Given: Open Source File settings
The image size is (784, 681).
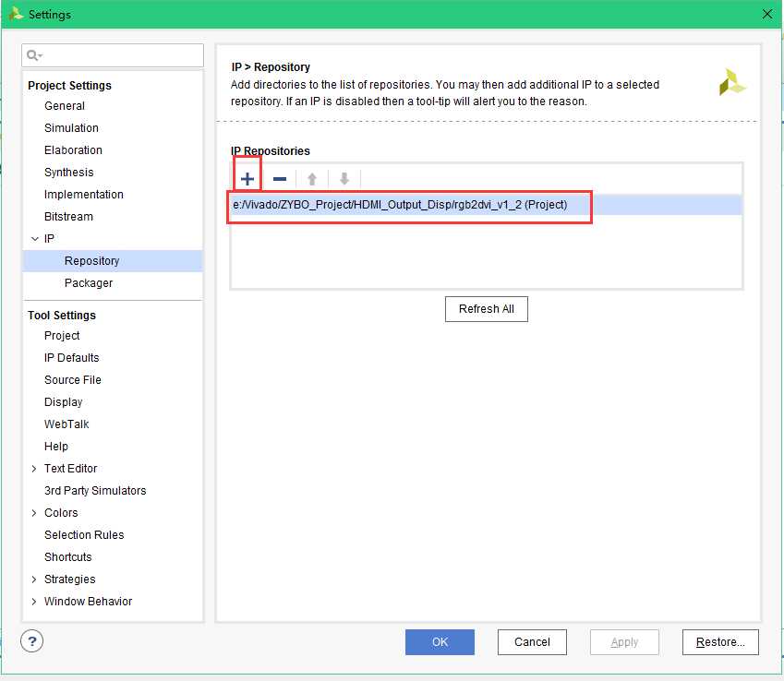Looking at the screenshot, I should 73,380.
